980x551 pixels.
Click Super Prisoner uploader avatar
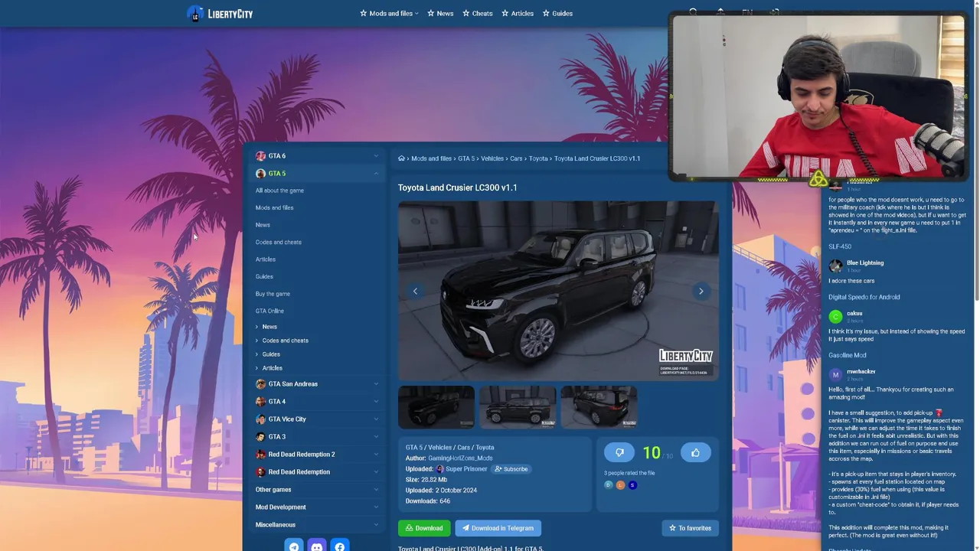(440, 469)
